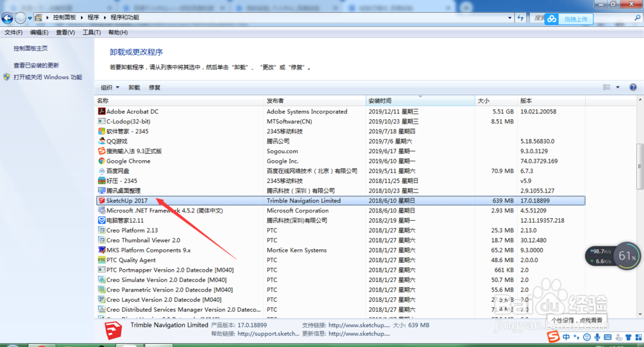Screen dimensions: 644x347
Task: Open the 查看(V) menu
Action: pyautogui.click(x=65, y=32)
